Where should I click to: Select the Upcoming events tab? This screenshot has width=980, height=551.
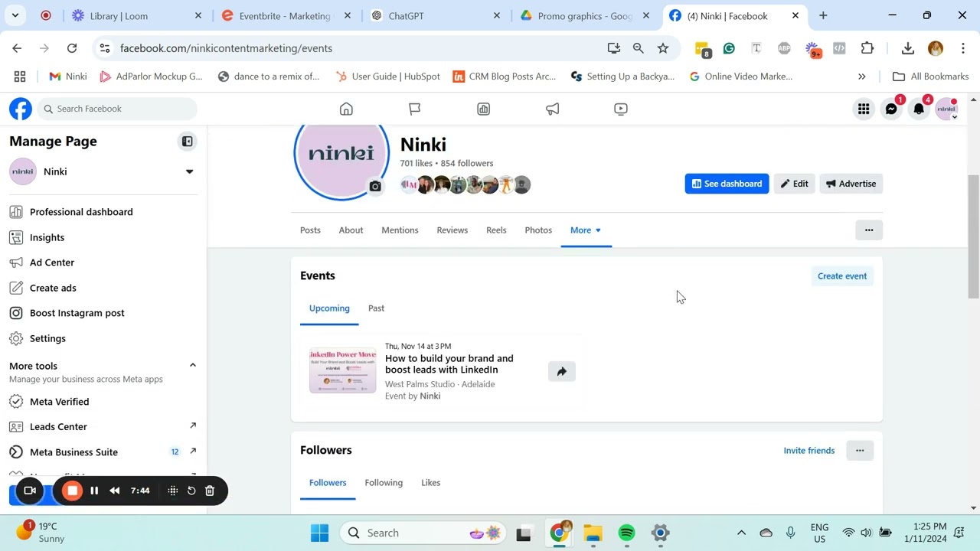point(329,308)
